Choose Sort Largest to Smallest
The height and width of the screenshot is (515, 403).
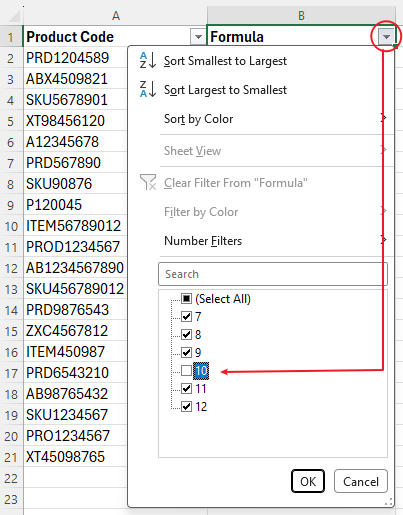point(225,90)
